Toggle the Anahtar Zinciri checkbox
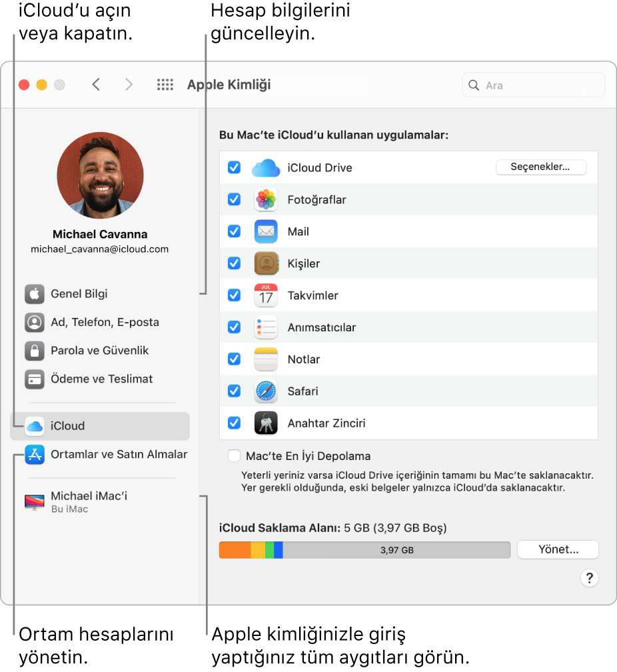 [234, 423]
